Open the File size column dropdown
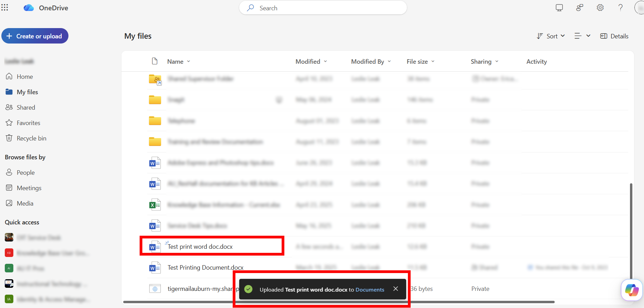 click(x=421, y=61)
